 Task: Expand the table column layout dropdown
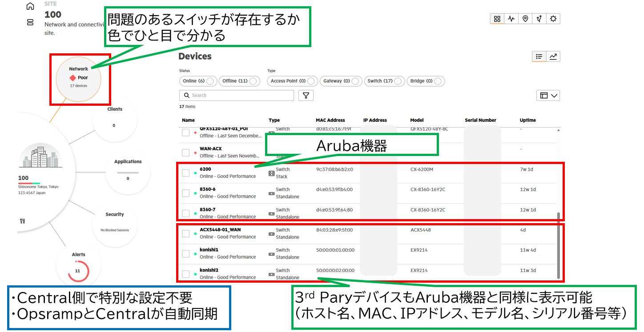(548, 96)
